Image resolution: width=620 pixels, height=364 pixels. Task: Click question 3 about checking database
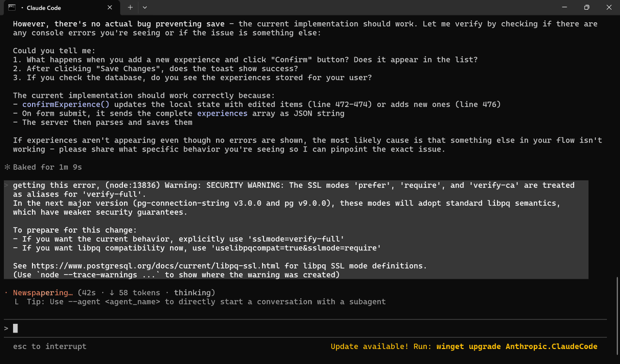193,78
